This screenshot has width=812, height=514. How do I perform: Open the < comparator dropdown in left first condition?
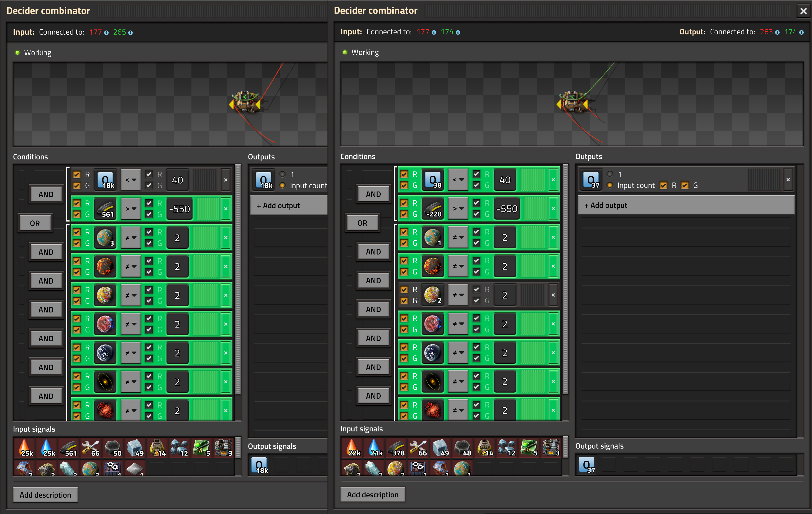coord(131,180)
